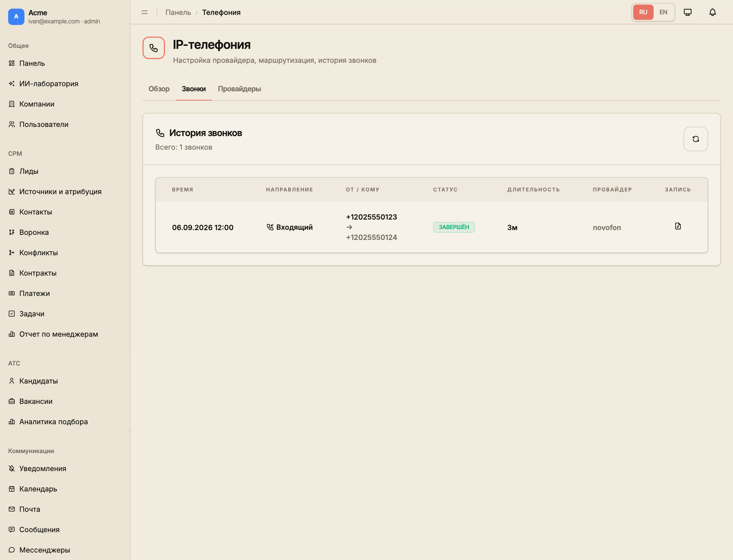
Task: Go to Панель breadcrumb link
Action: pos(178,13)
